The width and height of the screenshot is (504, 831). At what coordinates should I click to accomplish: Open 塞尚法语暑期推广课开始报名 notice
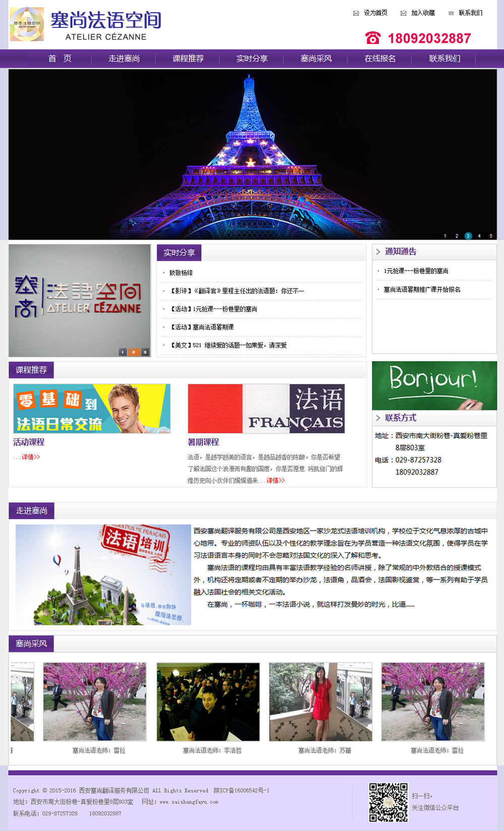point(422,290)
